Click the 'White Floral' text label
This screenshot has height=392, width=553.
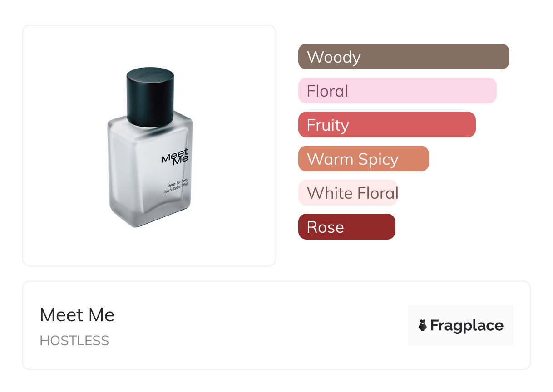[353, 193]
